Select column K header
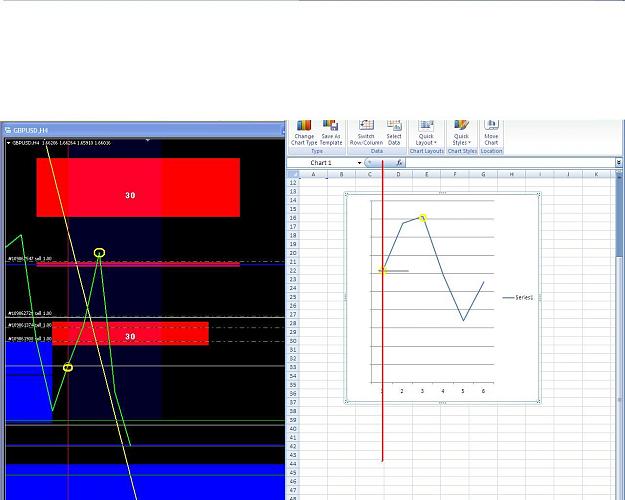Screen dimensions: 625x500 tap(596, 174)
